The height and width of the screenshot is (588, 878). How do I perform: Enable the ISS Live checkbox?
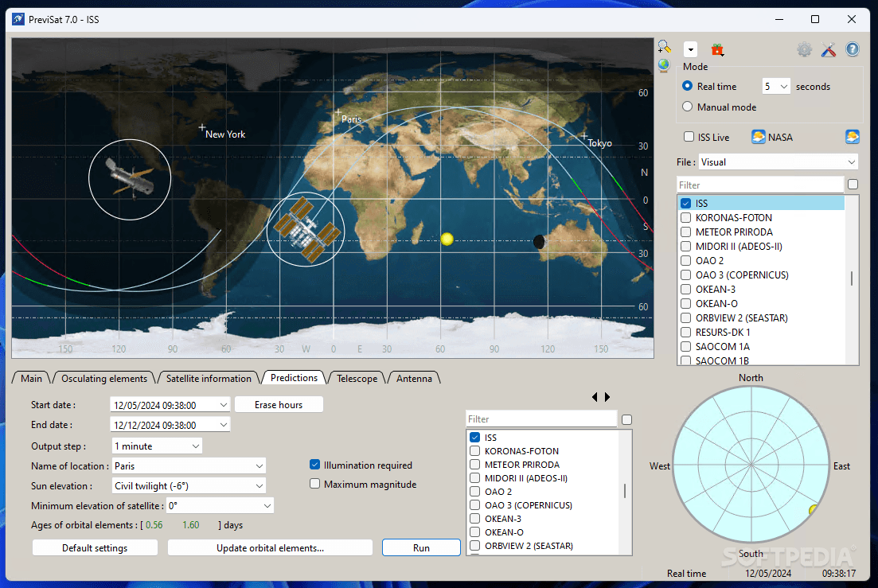tap(689, 137)
